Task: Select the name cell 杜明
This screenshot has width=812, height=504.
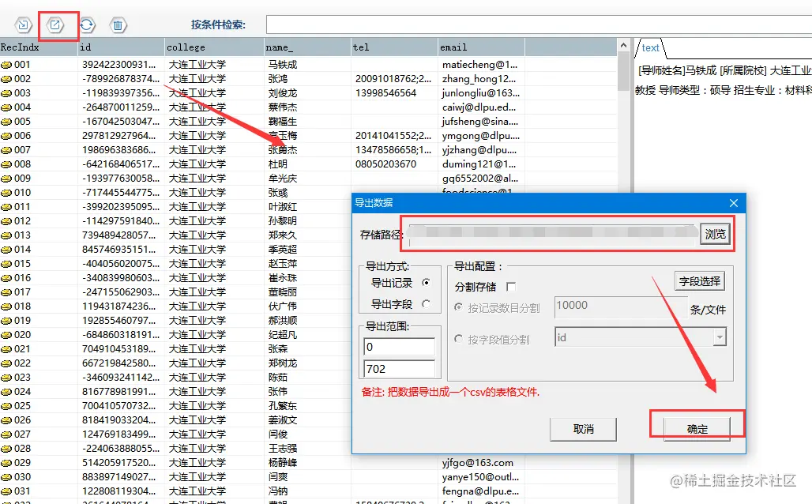Action: pyautogui.click(x=277, y=164)
